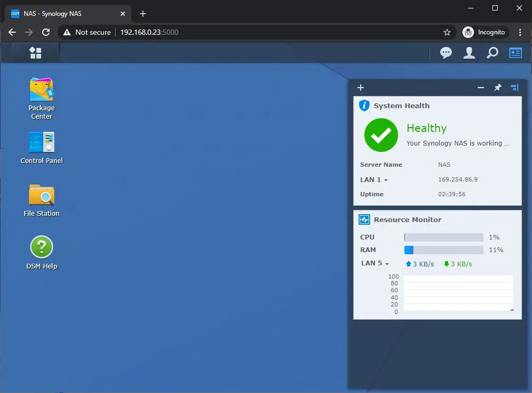Select the NAS - Synology NAS browser tab
532x393 pixels.
click(68, 14)
